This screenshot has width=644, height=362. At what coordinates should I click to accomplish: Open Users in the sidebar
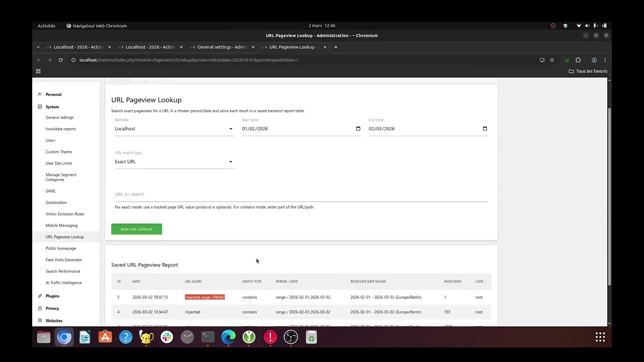pos(50,141)
